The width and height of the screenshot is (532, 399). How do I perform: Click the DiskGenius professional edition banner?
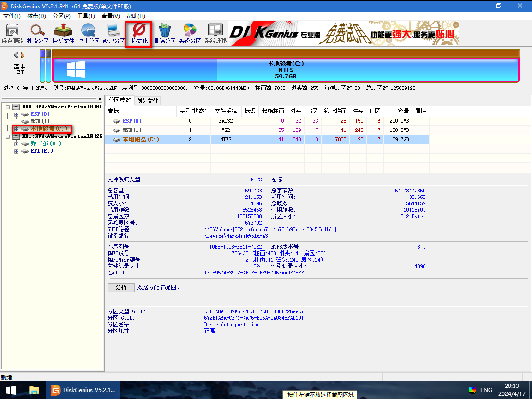[344, 33]
